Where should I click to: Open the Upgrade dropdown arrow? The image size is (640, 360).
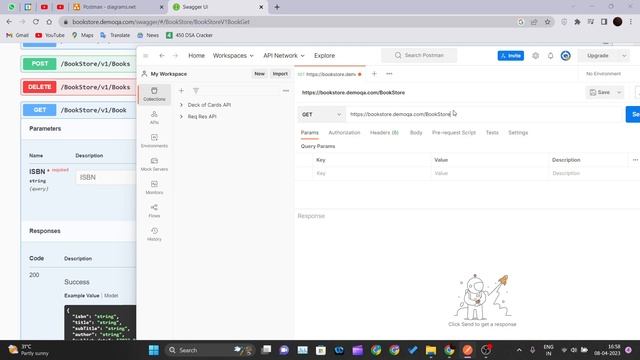(624, 56)
